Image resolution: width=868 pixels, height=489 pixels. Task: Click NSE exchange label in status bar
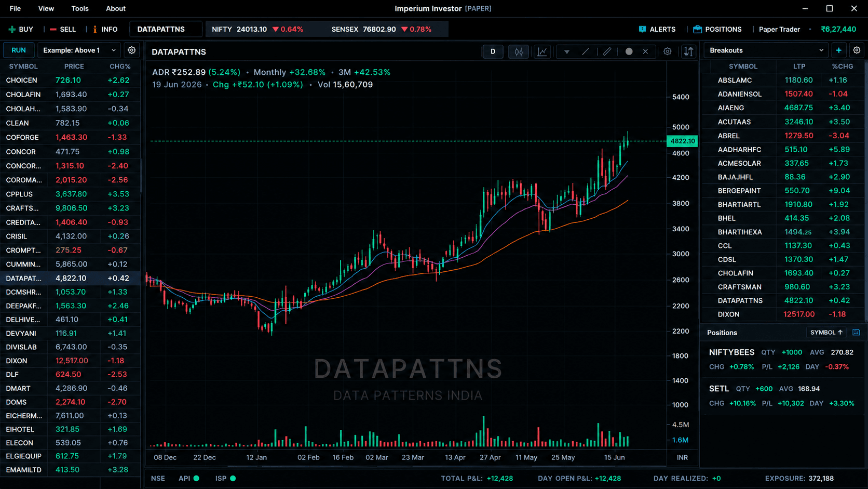tap(158, 479)
